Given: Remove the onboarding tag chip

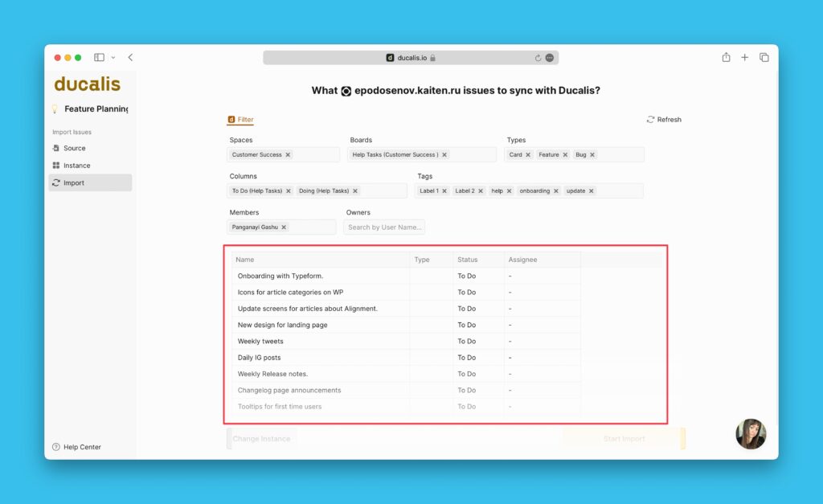Looking at the screenshot, I should [556, 191].
